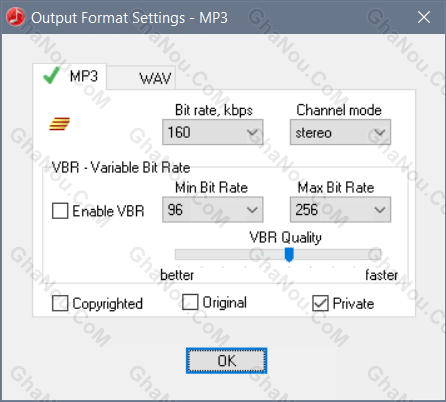Click the 'Bit rate, kbps' label
Screen dimensions: 446x402
tap(214, 110)
